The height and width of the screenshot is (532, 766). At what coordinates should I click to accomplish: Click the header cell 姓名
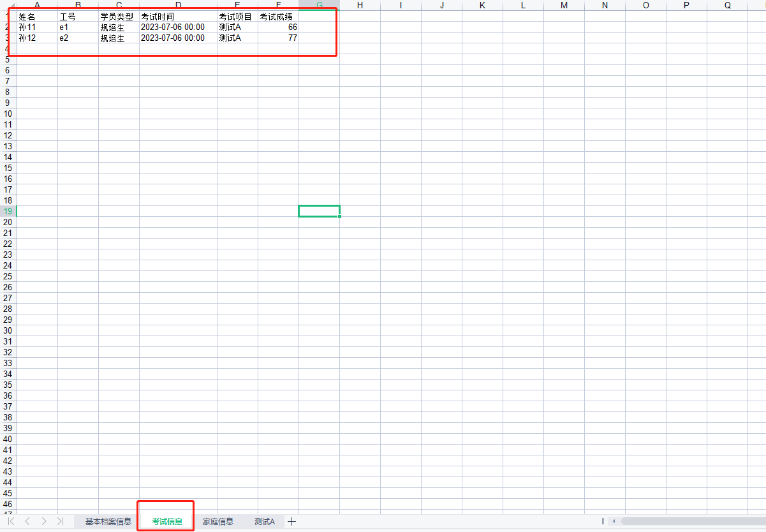pyautogui.click(x=37, y=17)
